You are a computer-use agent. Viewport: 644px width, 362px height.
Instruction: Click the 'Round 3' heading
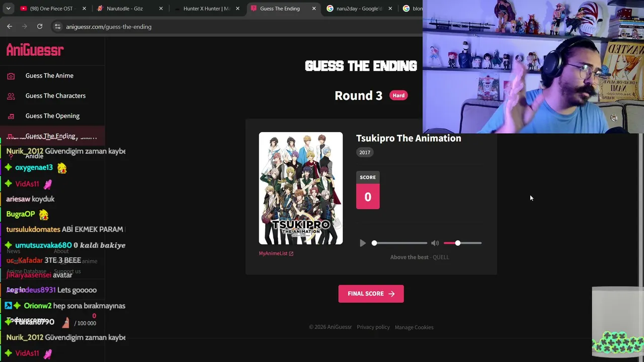tap(359, 96)
